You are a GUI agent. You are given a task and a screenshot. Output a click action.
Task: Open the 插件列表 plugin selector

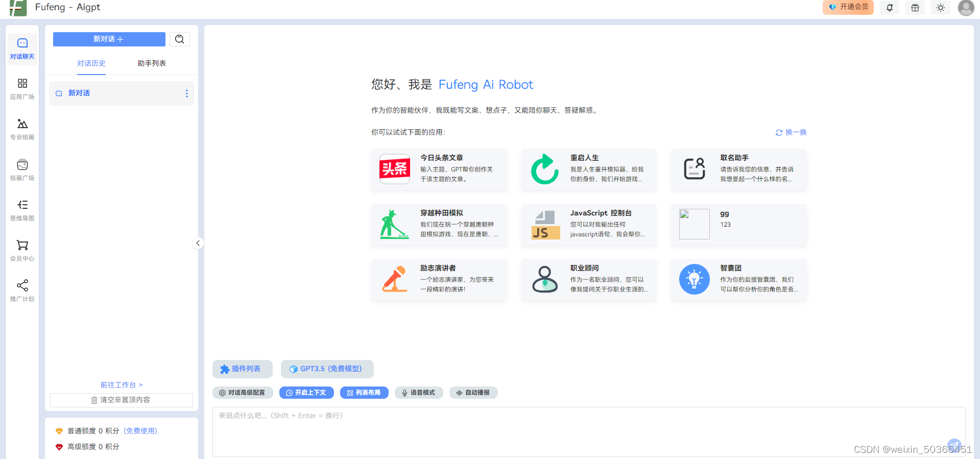[243, 369]
